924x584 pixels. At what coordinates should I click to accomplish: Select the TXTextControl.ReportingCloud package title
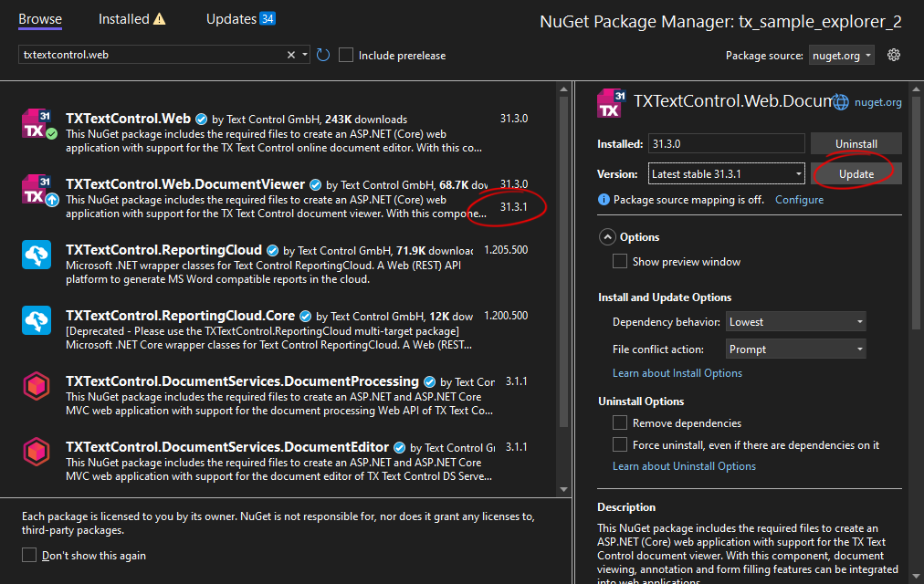coord(163,250)
